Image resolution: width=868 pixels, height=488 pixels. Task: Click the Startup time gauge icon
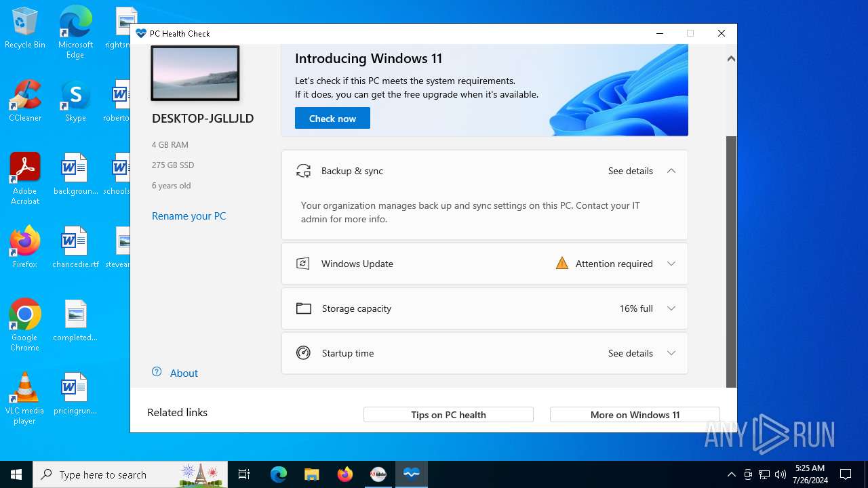pos(303,353)
